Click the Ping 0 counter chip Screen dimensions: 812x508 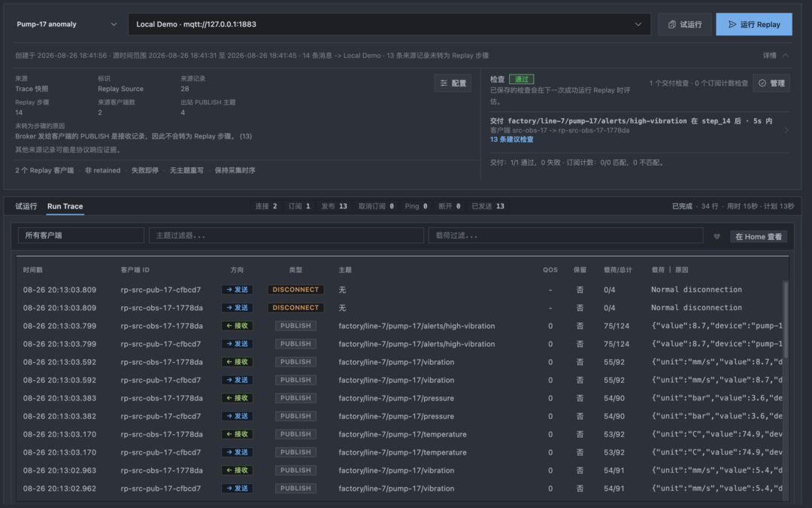416,206
